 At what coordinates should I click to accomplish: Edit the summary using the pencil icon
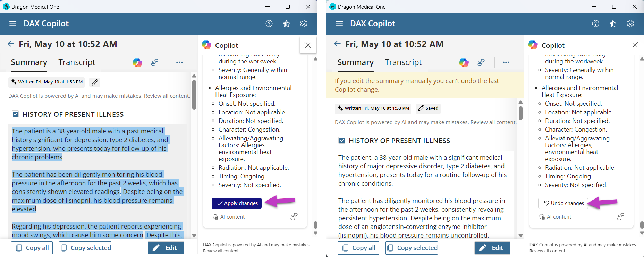pos(94,82)
